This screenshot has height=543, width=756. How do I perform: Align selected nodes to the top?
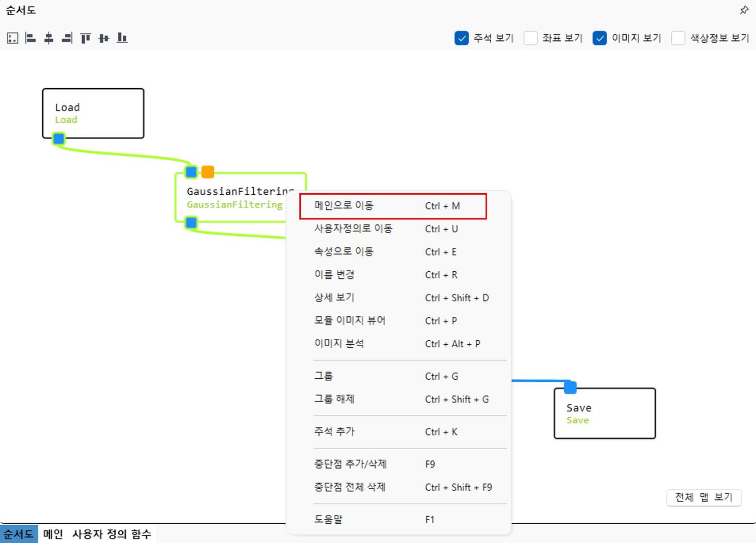(x=85, y=38)
